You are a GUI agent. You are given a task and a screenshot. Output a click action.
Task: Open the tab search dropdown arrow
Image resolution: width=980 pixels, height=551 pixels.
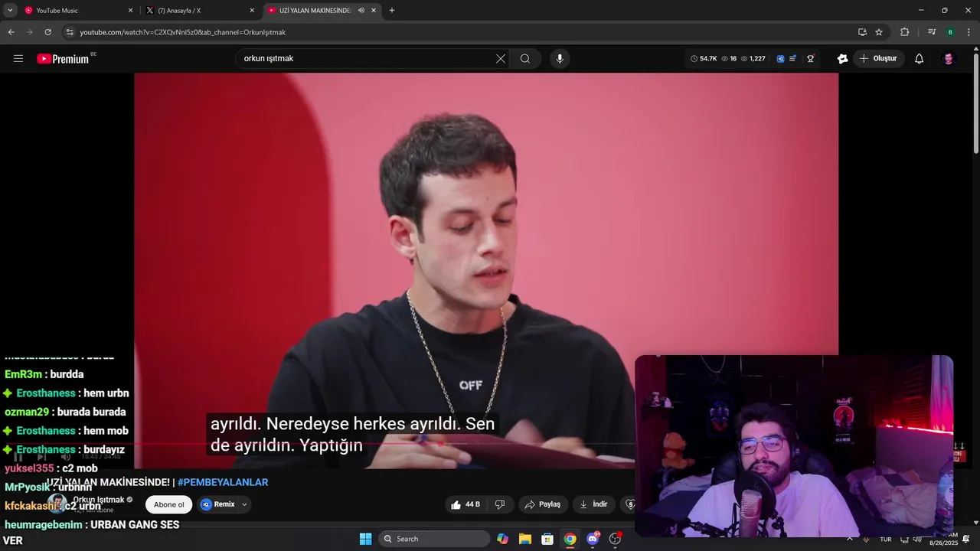point(10,11)
